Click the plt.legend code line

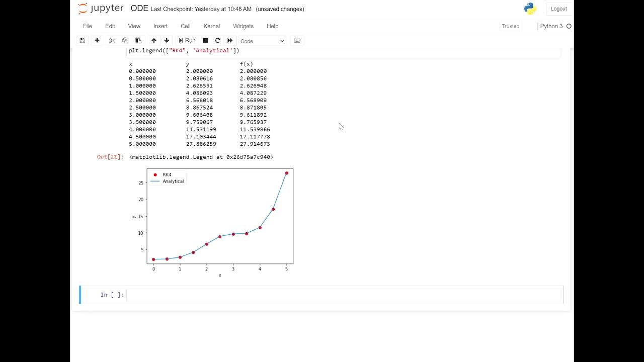point(184,50)
